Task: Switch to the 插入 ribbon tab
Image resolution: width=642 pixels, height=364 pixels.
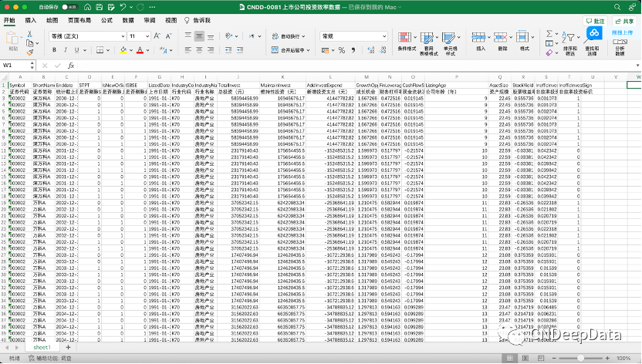Action: [x=31, y=21]
